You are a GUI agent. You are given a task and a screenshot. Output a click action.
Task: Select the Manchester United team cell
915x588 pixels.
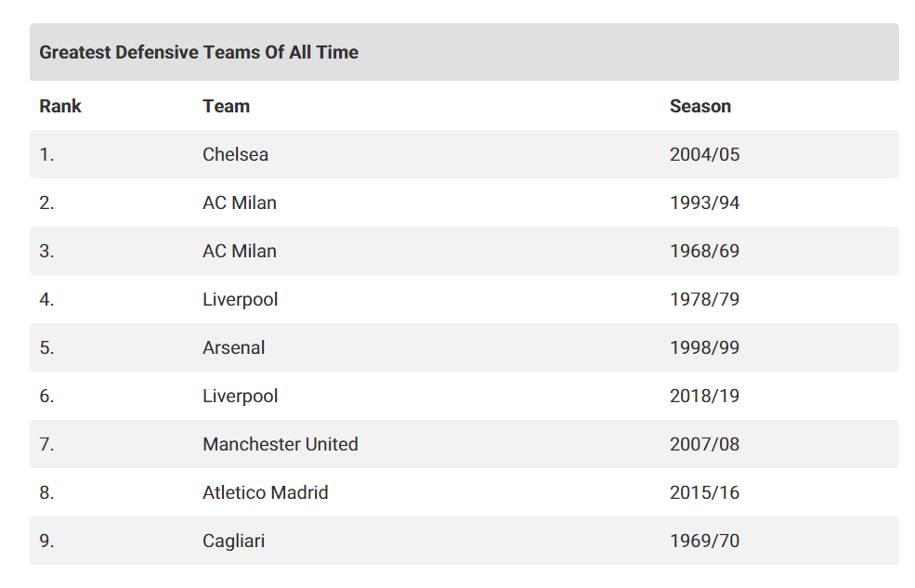[280, 444]
